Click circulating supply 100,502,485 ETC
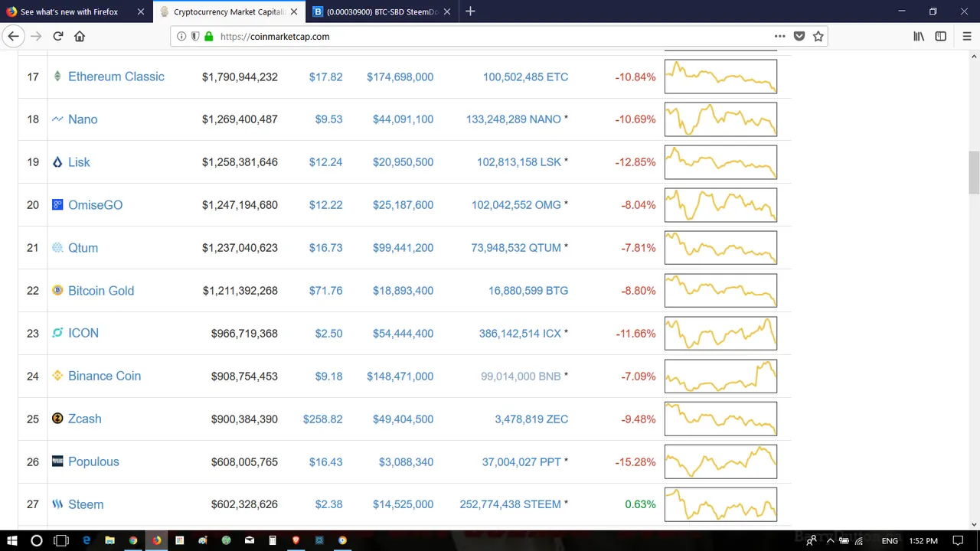The height and width of the screenshot is (551, 980). (525, 77)
